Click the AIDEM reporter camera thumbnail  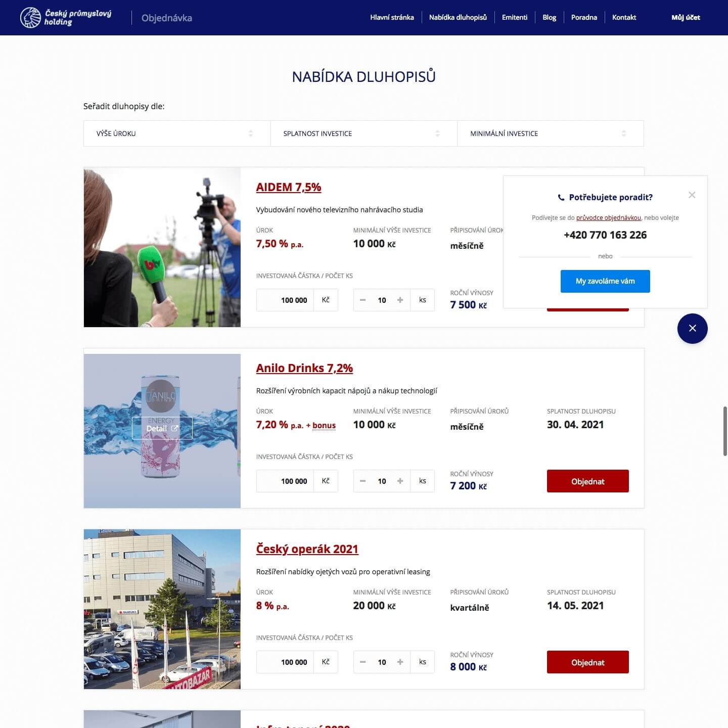pos(162,247)
